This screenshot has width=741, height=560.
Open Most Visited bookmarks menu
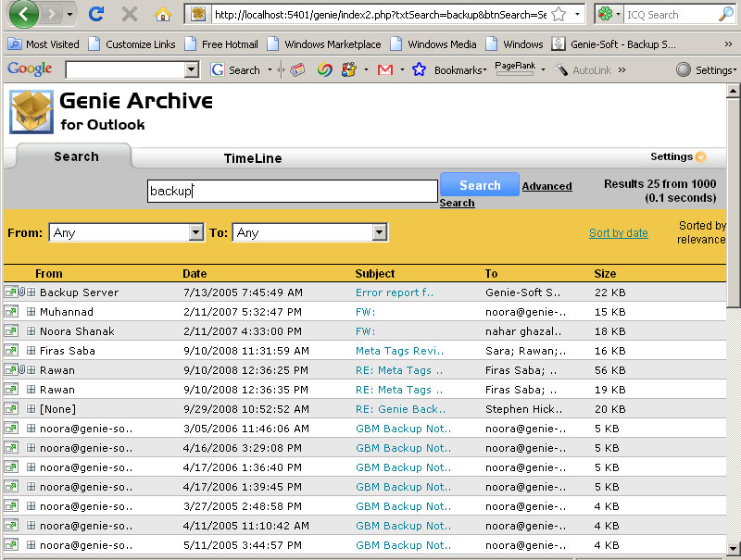(44, 44)
